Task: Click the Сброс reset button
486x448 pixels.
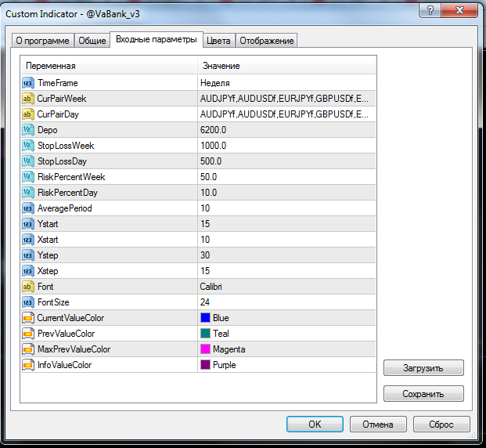Action: pos(441,424)
